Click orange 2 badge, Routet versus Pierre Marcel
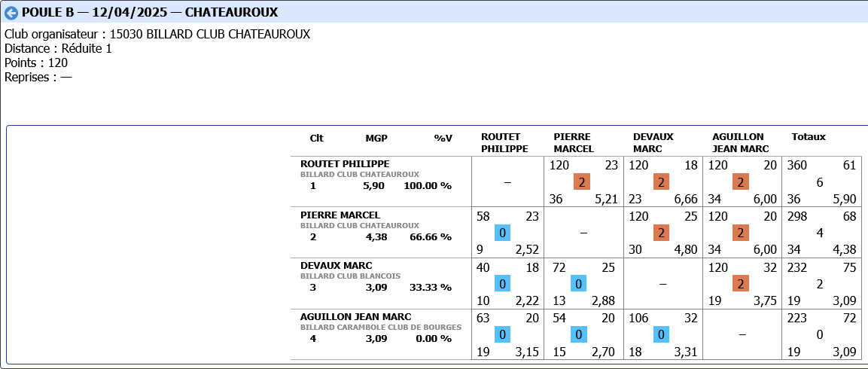Image resolution: width=868 pixels, height=369 pixels. (x=581, y=181)
